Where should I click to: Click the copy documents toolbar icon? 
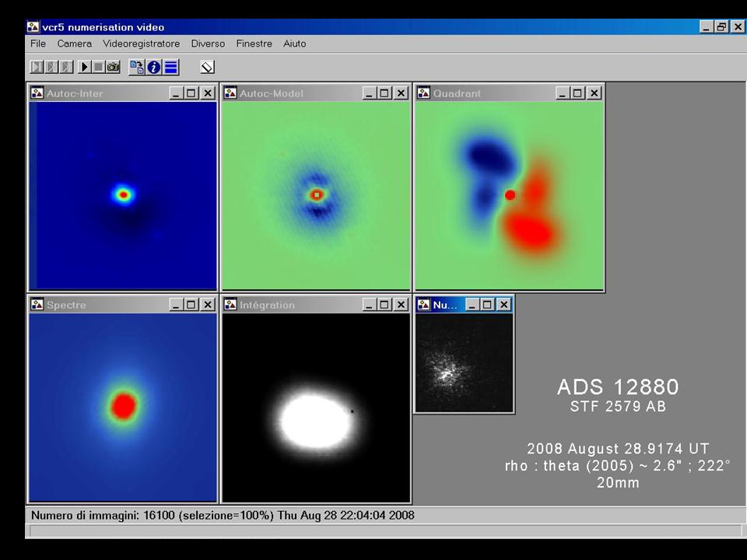[136, 67]
